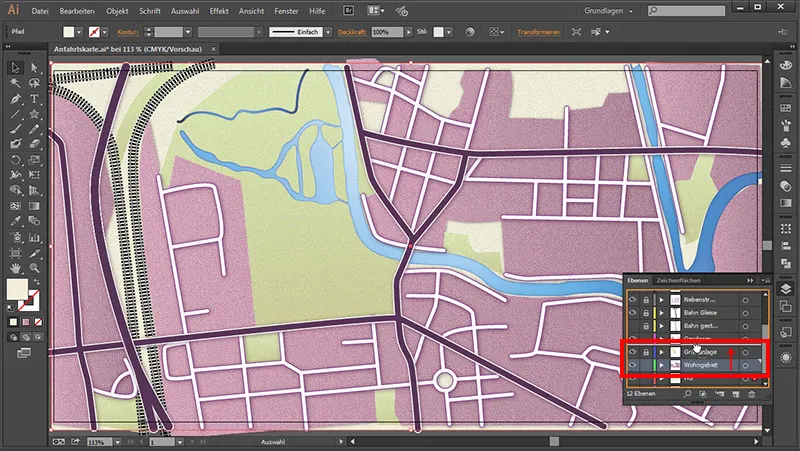Image resolution: width=800 pixels, height=451 pixels.
Task: Expand the Bahn gest... layer
Action: point(662,325)
